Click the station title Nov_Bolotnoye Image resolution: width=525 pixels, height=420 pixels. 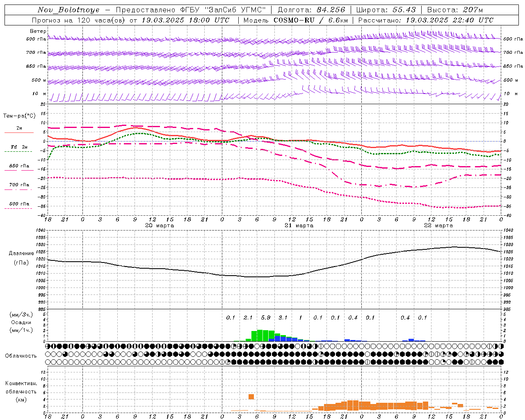68,10
